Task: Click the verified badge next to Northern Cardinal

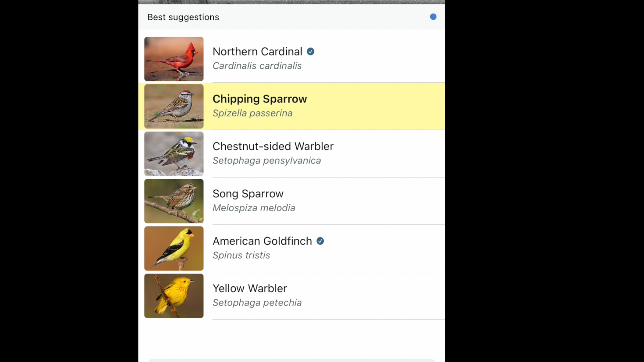Action: point(310,51)
